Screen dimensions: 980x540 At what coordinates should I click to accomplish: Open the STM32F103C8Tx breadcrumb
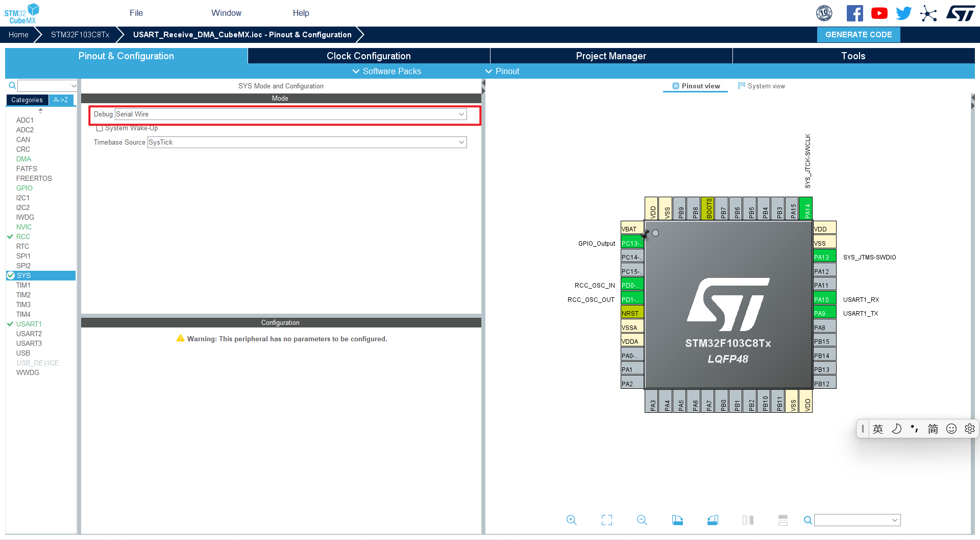(80, 35)
